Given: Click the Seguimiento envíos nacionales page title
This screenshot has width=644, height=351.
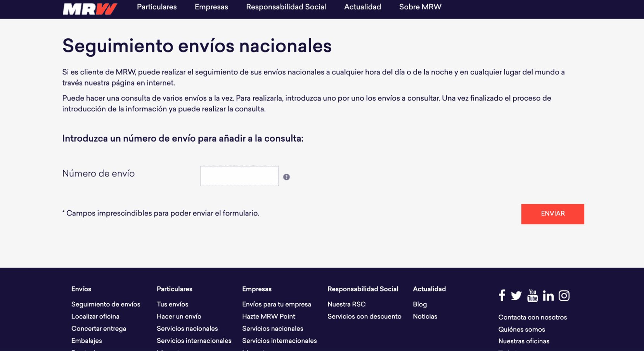Looking at the screenshot, I should point(197,46).
